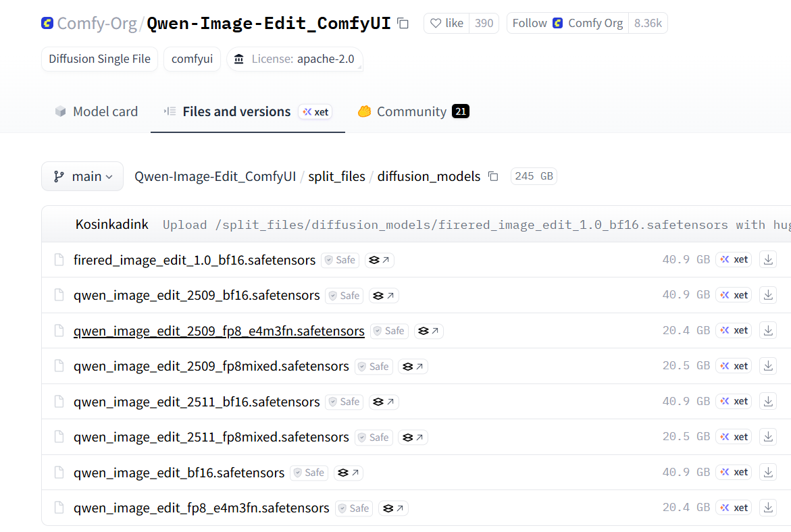
Task: Select the Diffusion Single File tag
Action: point(99,59)
